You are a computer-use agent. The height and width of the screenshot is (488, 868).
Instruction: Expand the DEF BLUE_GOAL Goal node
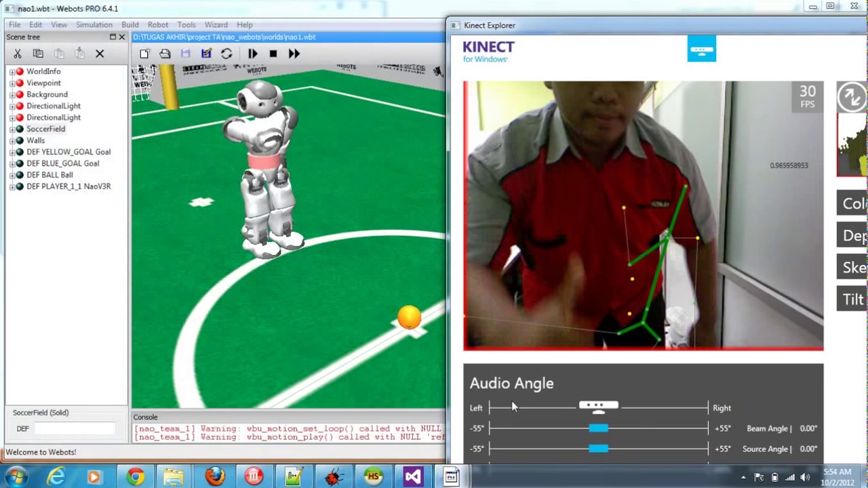12,164
